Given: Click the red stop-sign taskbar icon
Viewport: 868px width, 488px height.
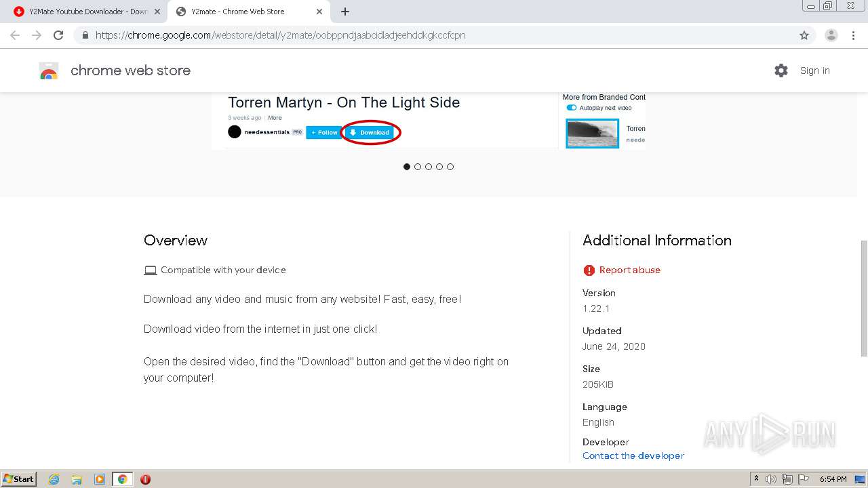Looking at the screenshot, I should (x=145, y=479).
